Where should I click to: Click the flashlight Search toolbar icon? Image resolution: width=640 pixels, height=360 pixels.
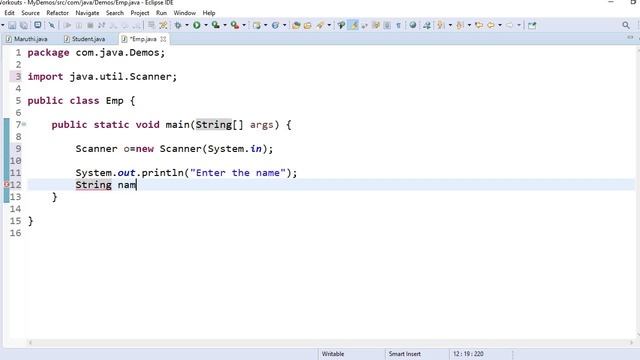click(x=320, y=25)
